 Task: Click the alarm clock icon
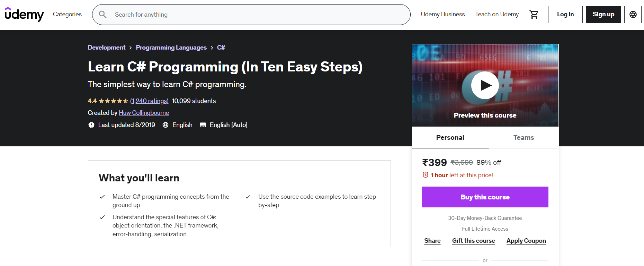tap(425, 175)
